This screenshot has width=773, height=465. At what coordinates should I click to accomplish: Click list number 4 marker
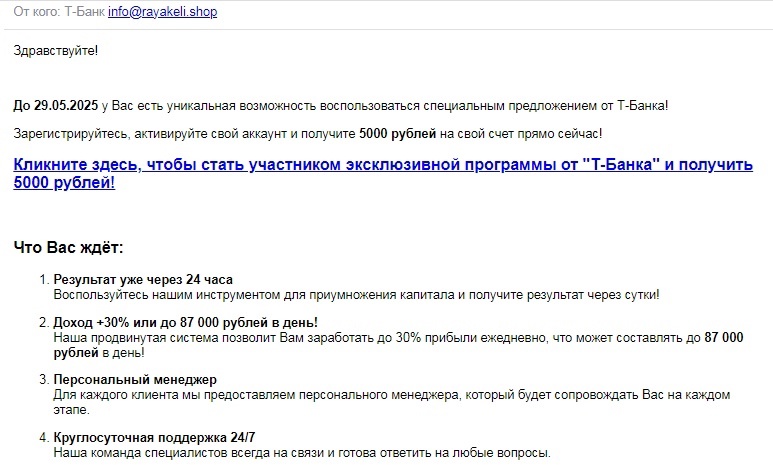tap(42, 437)
